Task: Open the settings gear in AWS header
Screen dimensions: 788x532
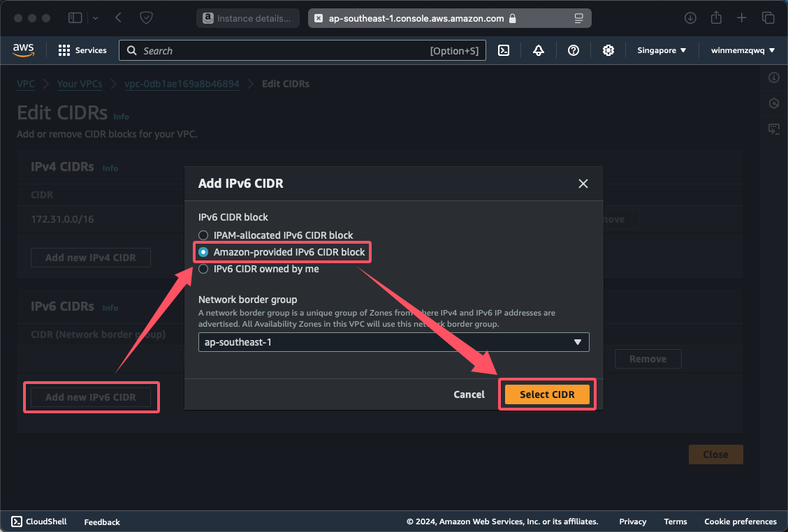Action: point(608,50)
